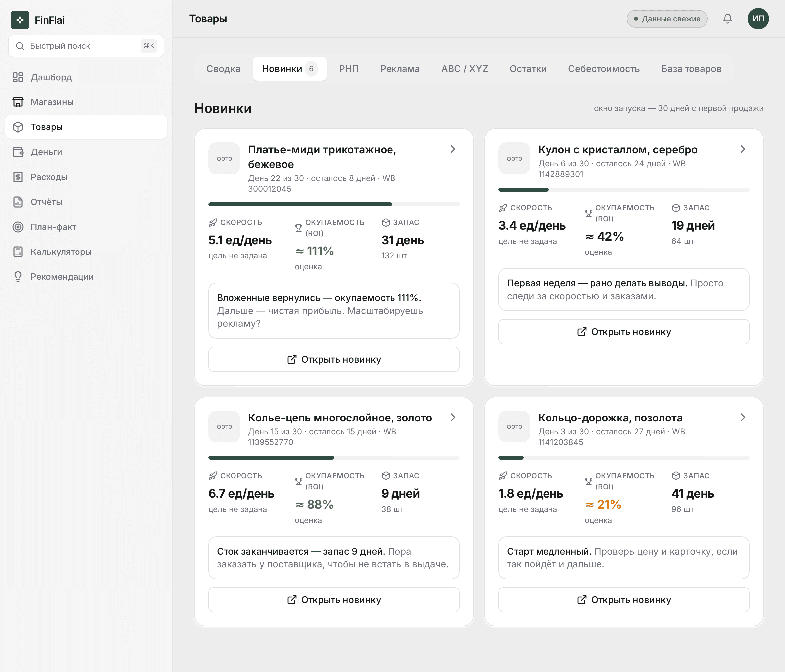
Task: Click the Данные свежие status badge
Action: click(667, 19)
